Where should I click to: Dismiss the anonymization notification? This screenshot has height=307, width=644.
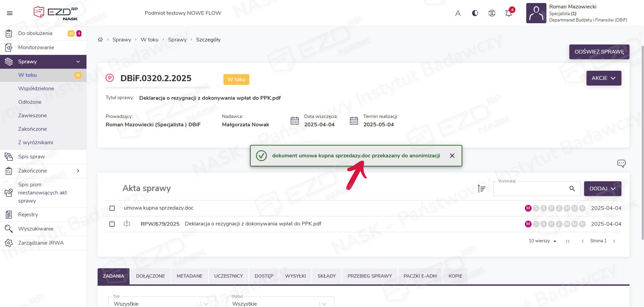tap(452, 156)
